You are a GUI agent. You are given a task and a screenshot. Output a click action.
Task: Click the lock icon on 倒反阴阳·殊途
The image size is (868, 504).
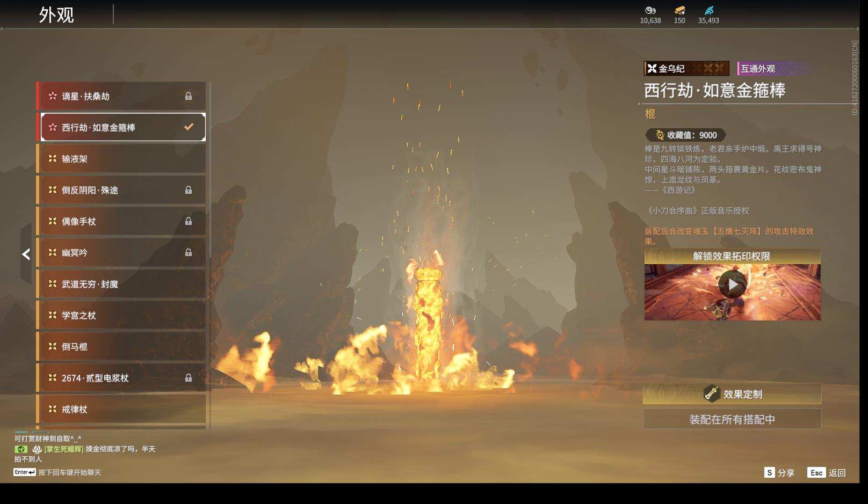pyautogui.click(x=189, y=190)
